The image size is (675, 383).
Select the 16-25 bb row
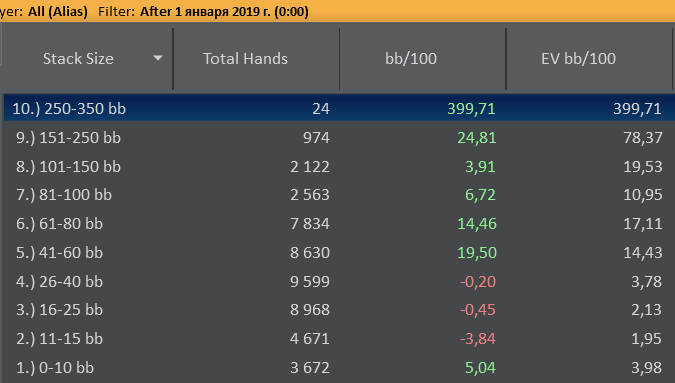[x=339, y=310]
